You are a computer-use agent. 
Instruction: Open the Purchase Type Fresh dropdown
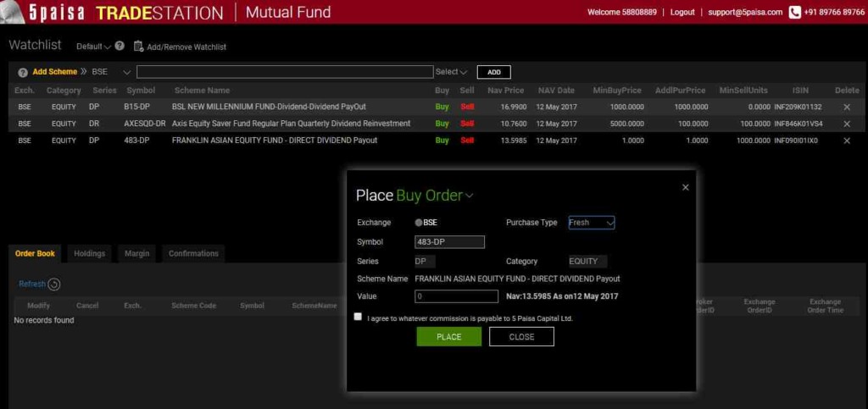click(x=591, y=223)
